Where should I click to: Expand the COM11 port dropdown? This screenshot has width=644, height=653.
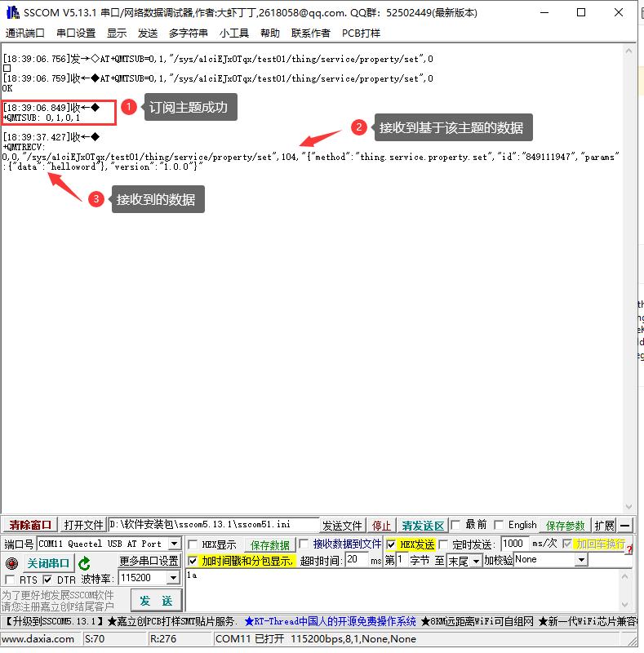[x=175, y=544]
